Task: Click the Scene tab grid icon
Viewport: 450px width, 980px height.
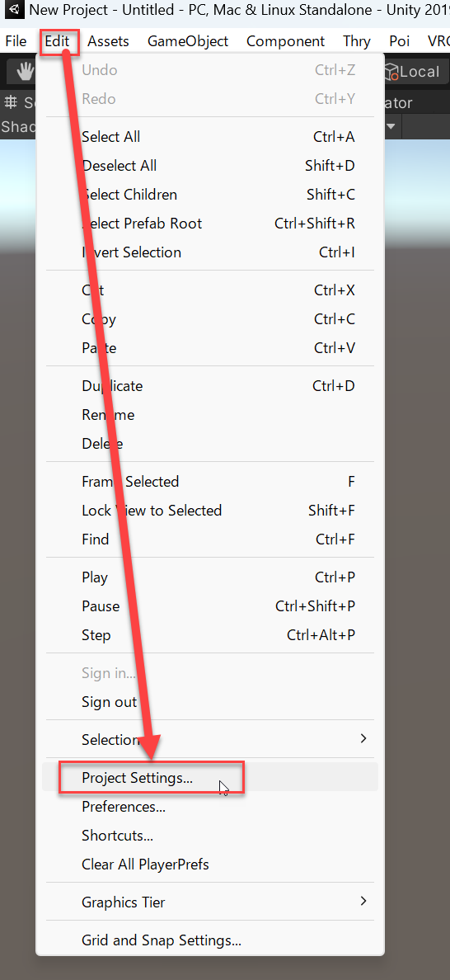Action: (11, 102)
